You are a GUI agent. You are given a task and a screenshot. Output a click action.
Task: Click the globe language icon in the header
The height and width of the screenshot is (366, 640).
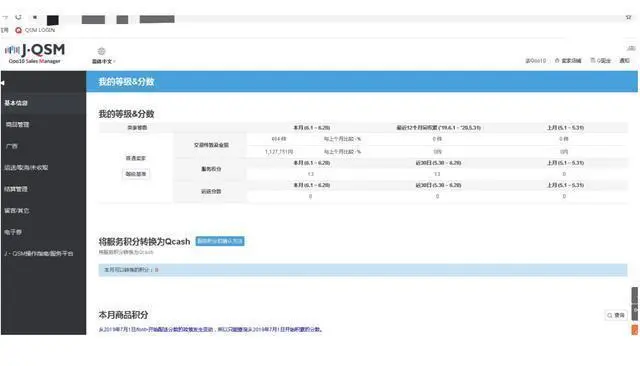click(102, 51)
